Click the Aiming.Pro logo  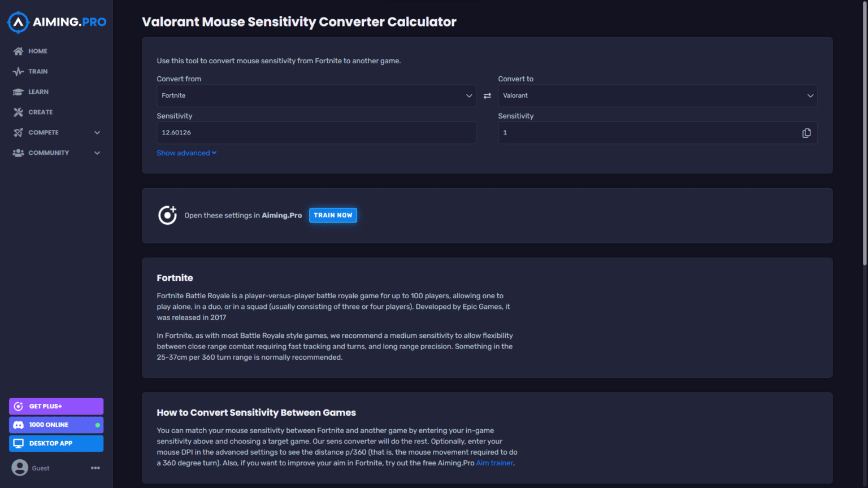(55, 21)
